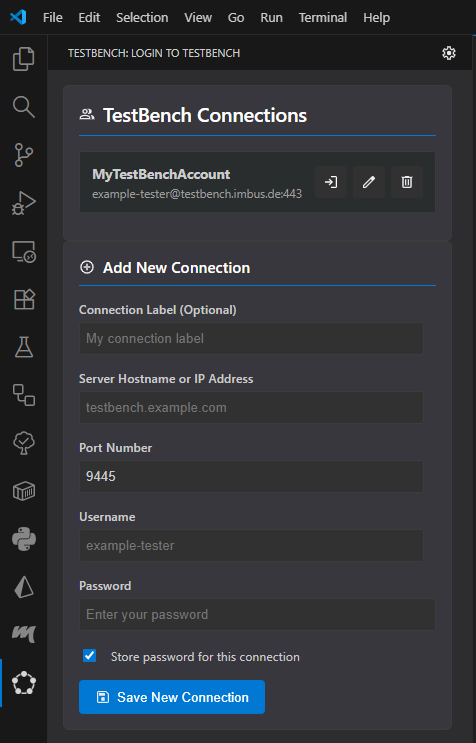Open the View menu
Screen dimensions: 476x743
click(x=198, y=18)
